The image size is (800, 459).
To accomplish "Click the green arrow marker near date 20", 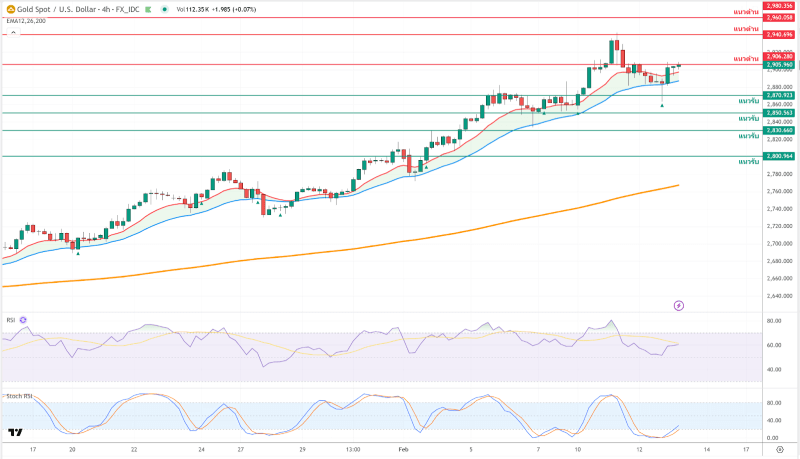I will [78, 252].
